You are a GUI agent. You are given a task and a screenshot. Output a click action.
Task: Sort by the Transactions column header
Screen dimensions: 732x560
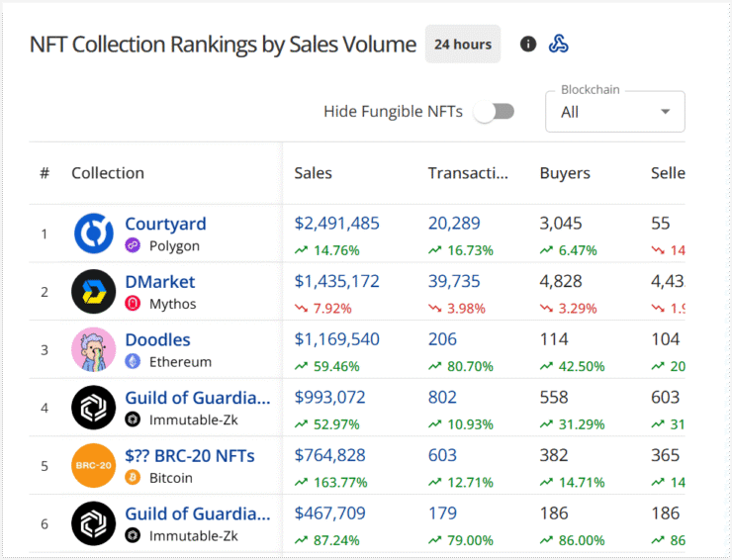click(x=468, y=173)
